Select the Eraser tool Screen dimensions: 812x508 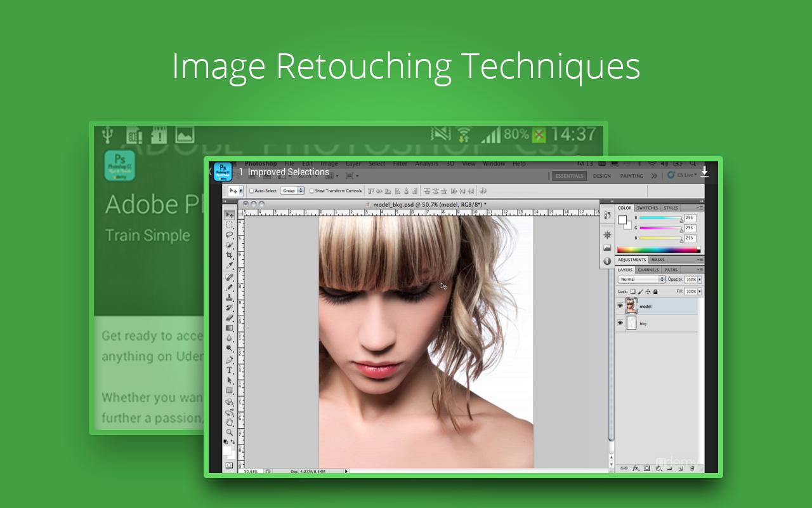(229, 317)
